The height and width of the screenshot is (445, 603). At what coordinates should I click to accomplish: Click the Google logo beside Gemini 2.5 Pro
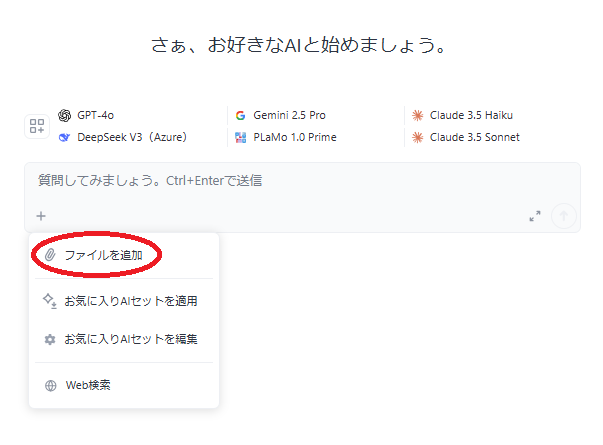(x=240, y=115)
